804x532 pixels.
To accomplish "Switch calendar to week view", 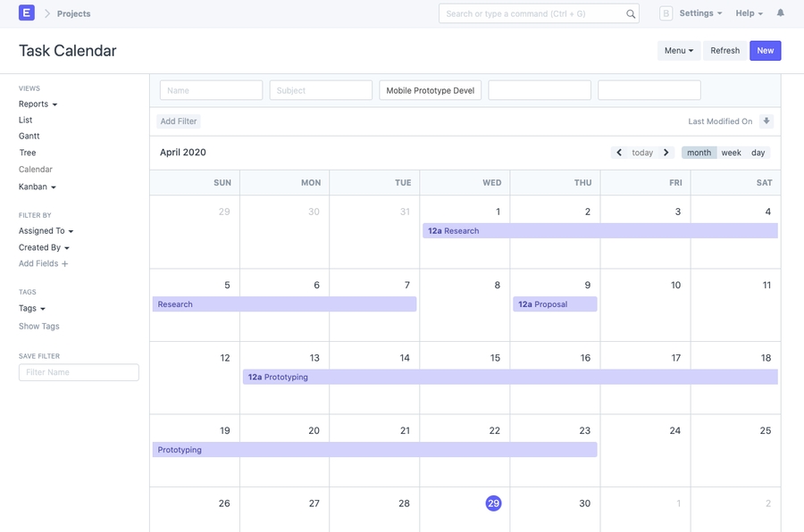I will 731,153.
